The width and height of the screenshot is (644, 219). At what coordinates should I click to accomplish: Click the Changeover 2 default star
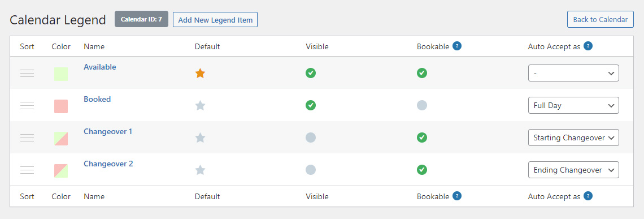tap(200, 170)
